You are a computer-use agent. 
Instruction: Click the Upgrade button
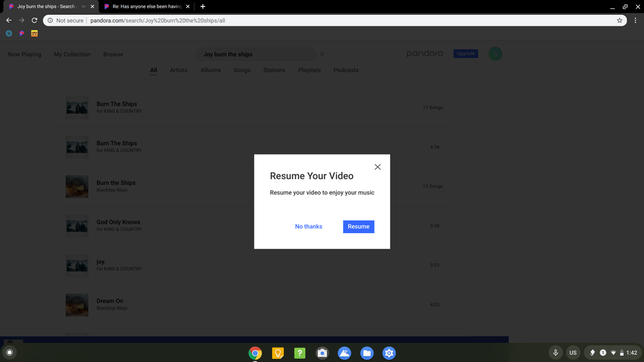click(x=465, y=53)
